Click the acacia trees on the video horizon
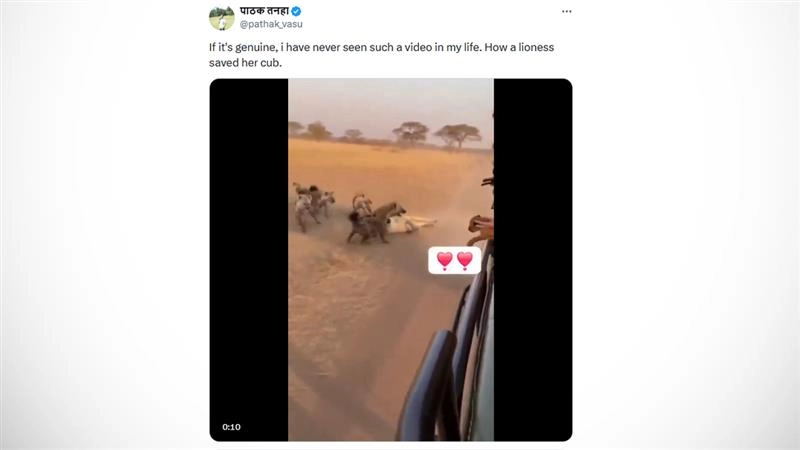The image size is (800, 450). 390,134
